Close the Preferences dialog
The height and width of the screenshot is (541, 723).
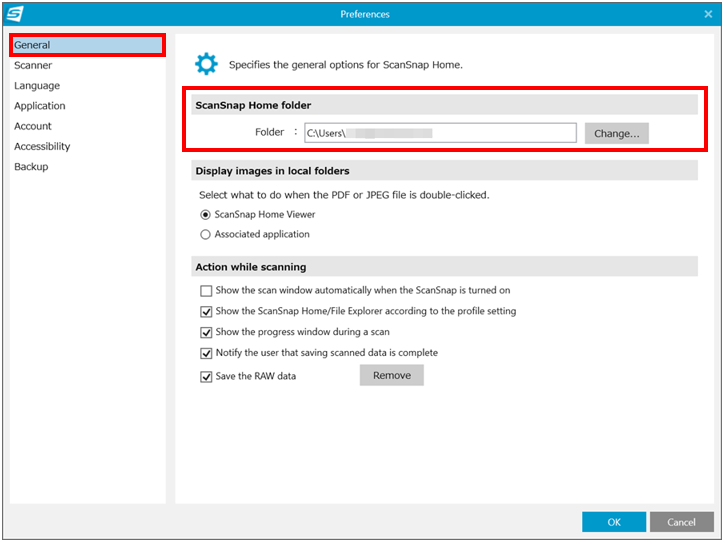(x=708, y=14)
